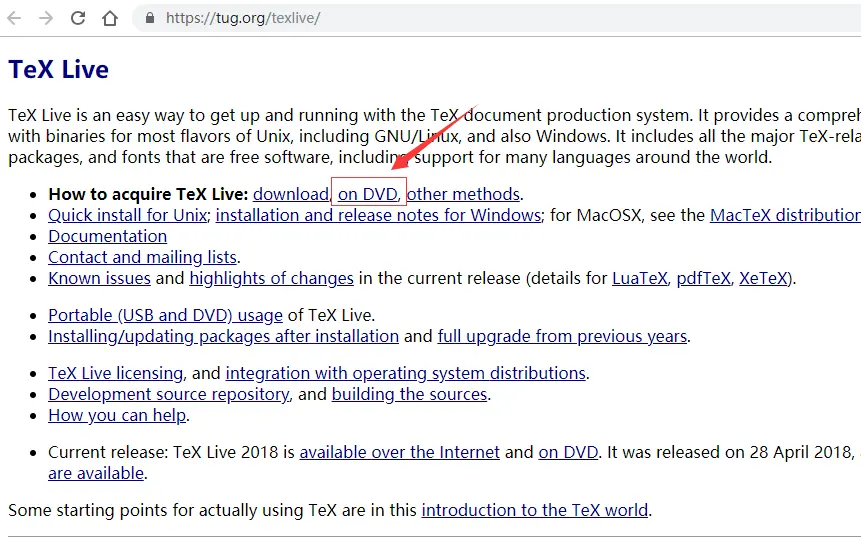Open 'full upgrade from previous years' link
The height and width of the screenshot is (537, 861).
pyautogui.click(x=562, y=337)
